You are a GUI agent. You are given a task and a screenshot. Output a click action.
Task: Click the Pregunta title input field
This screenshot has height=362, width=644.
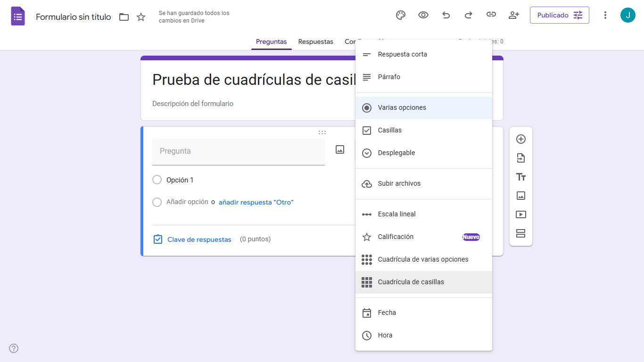coord(238,151)
